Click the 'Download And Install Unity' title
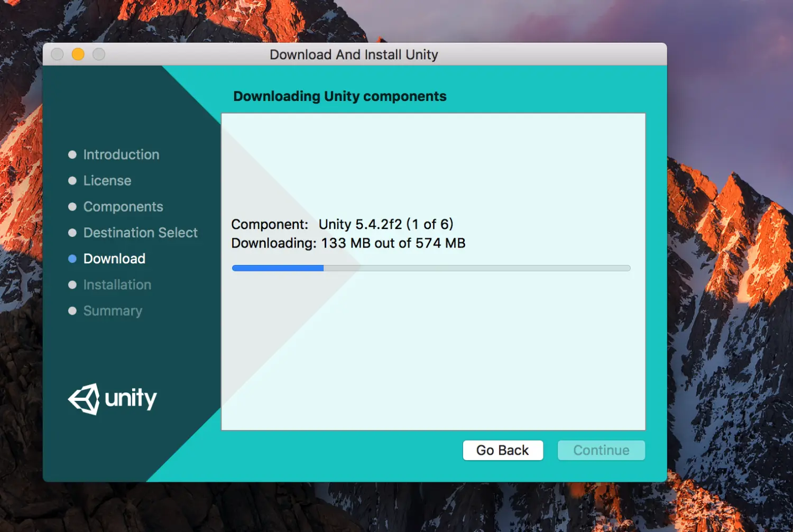 [354, 54]
